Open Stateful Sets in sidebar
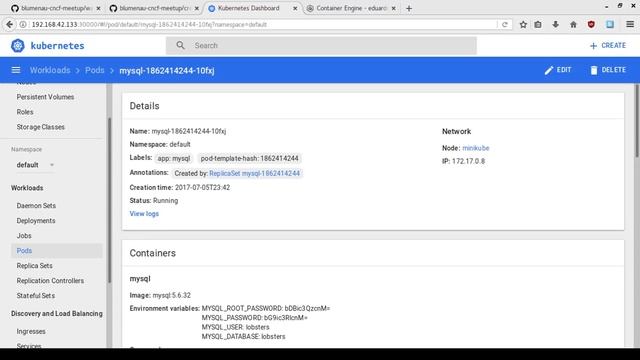Image resolution: width=640 pixels, height=360 pixels. click(36, 296)
